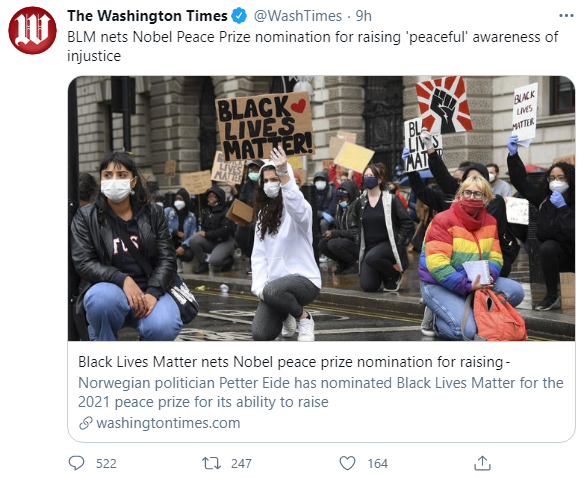586x478 pixels.
Task: Open the share tweet icon
Action: pyautogui.click(x=482, y=463)
